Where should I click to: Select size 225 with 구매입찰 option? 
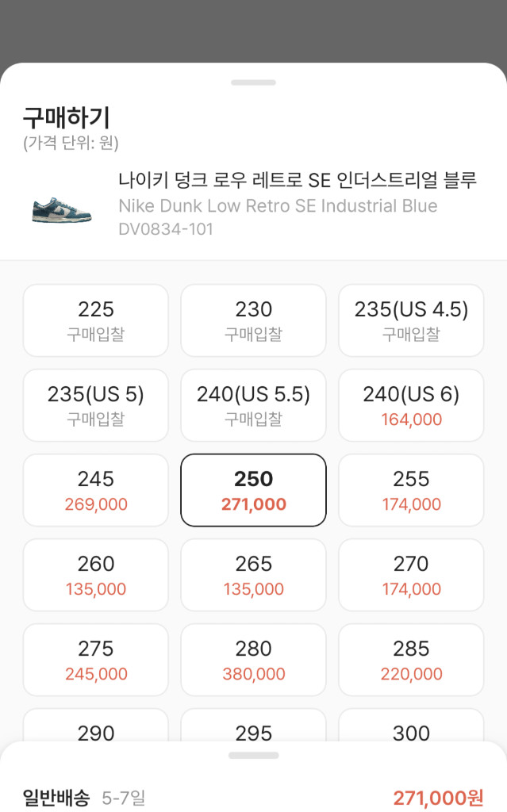tap(95, 320)
